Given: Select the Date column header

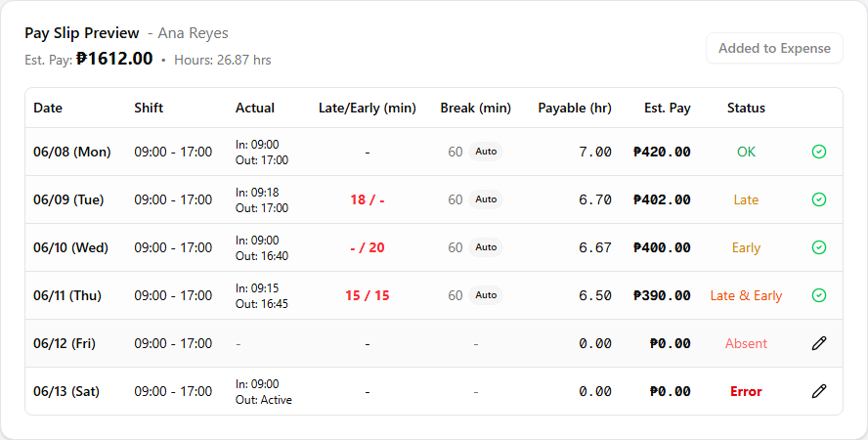Looking at the screenshot, I should point(48,108).
